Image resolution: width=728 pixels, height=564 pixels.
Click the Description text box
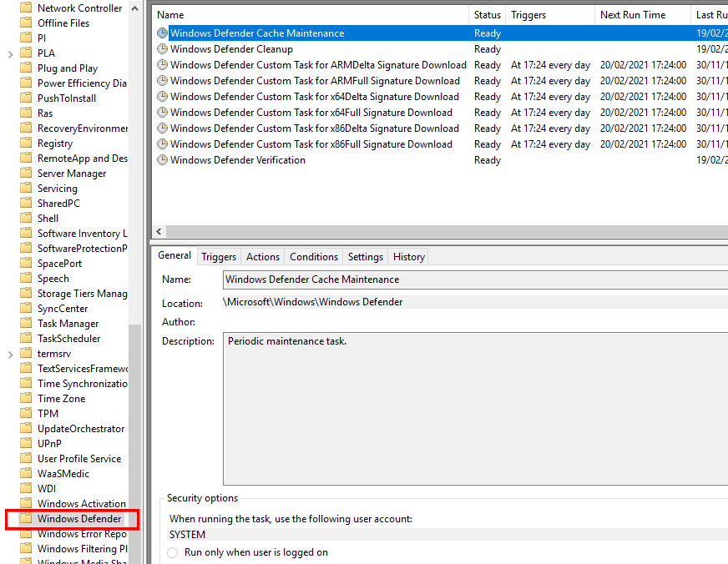[475, 409]
